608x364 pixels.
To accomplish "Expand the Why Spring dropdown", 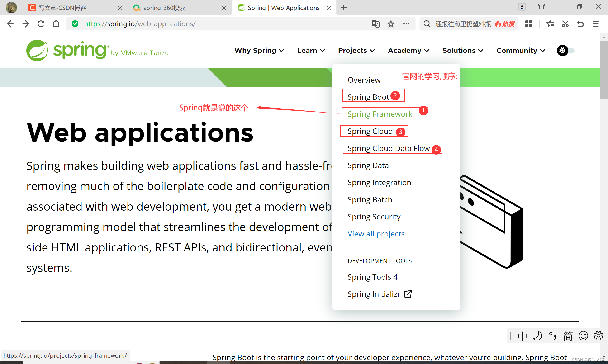I will [259, 51].
